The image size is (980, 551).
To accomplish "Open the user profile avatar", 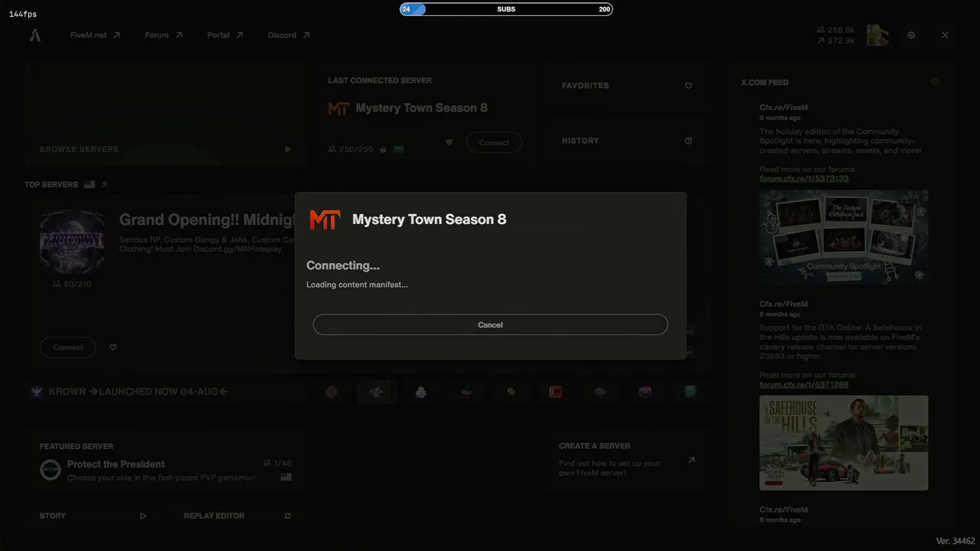I will 877,35.
